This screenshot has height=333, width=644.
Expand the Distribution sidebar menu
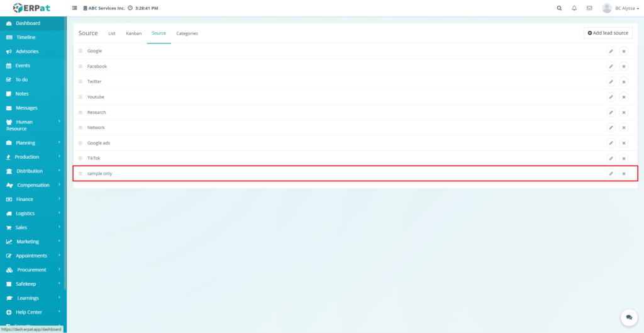pyautogui.click(x=33, y=171)
